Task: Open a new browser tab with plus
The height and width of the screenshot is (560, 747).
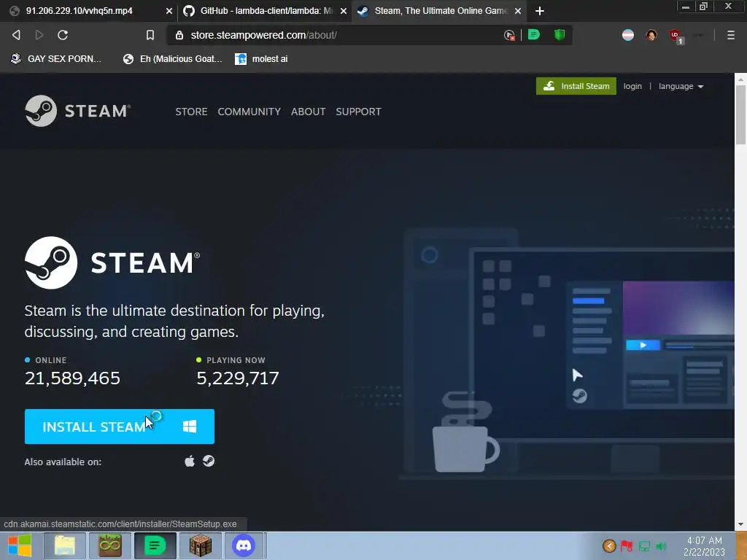Action: click(539, 11)
